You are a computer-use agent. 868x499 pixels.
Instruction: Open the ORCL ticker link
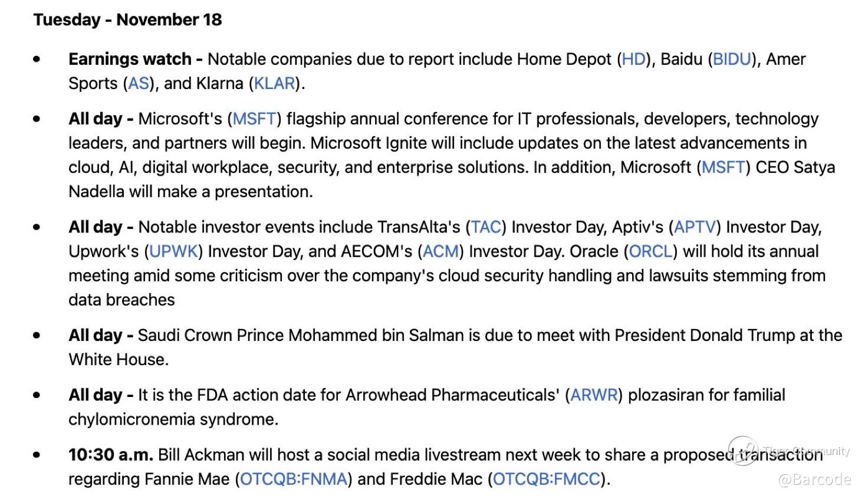[x=651, y=251]
